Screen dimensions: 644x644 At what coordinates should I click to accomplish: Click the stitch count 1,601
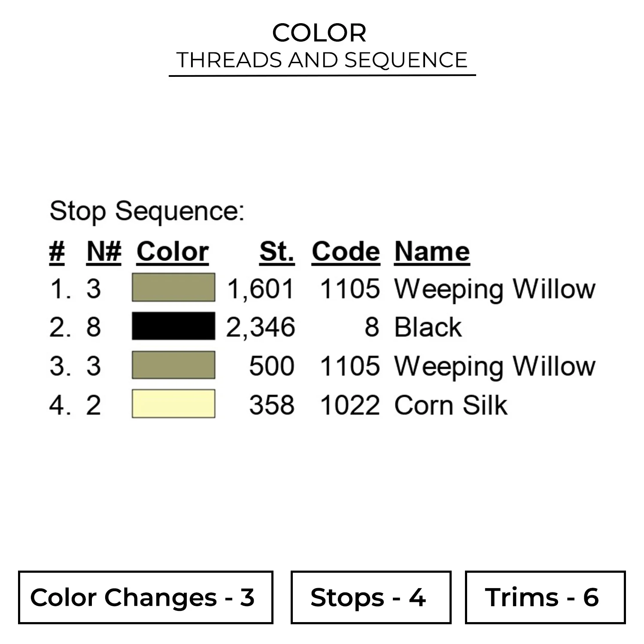coord(261,289)
